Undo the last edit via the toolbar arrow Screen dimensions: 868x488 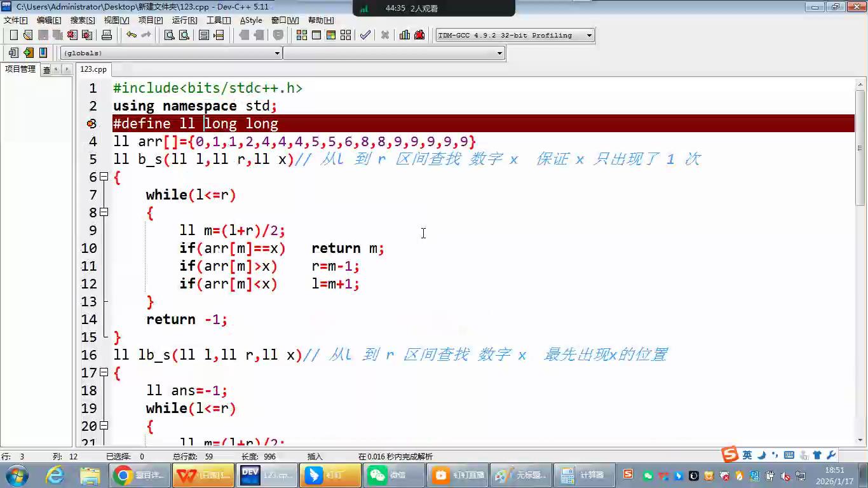click(x=131, y=35)
